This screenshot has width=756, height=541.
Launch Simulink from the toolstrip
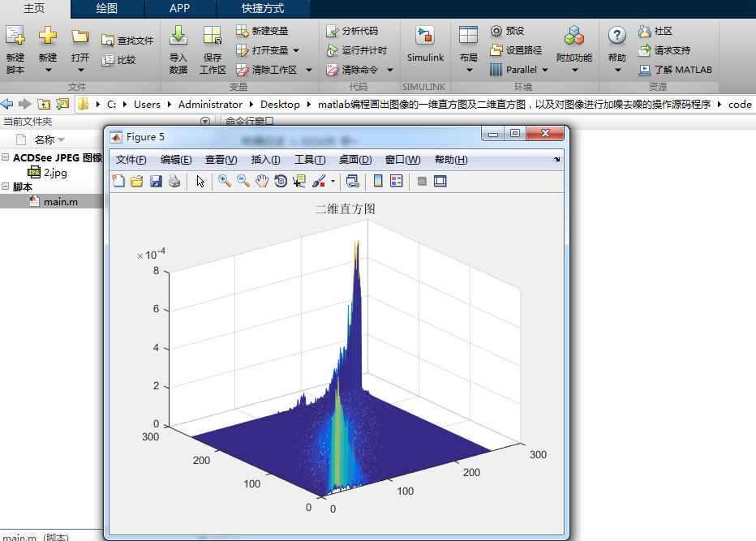click(425, 44)
